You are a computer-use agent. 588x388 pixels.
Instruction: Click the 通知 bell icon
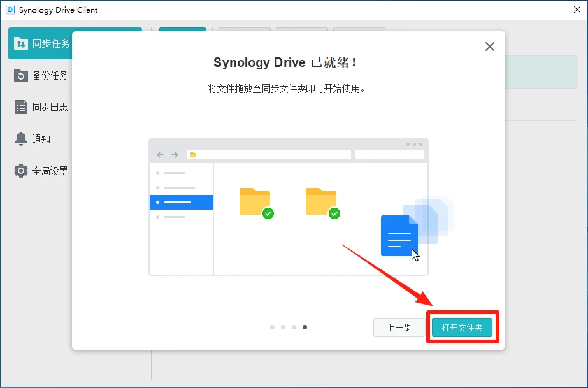tap(20, 139)
